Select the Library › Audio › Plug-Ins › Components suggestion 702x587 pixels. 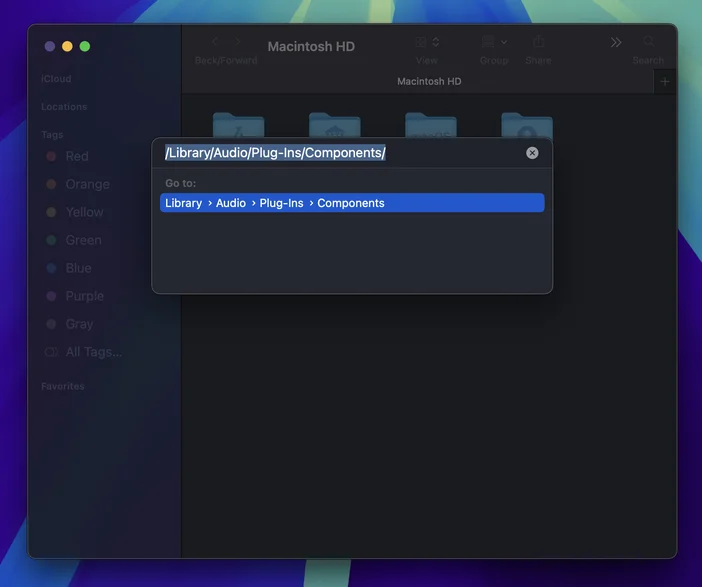pyautogui.click(x=352, y=203)
